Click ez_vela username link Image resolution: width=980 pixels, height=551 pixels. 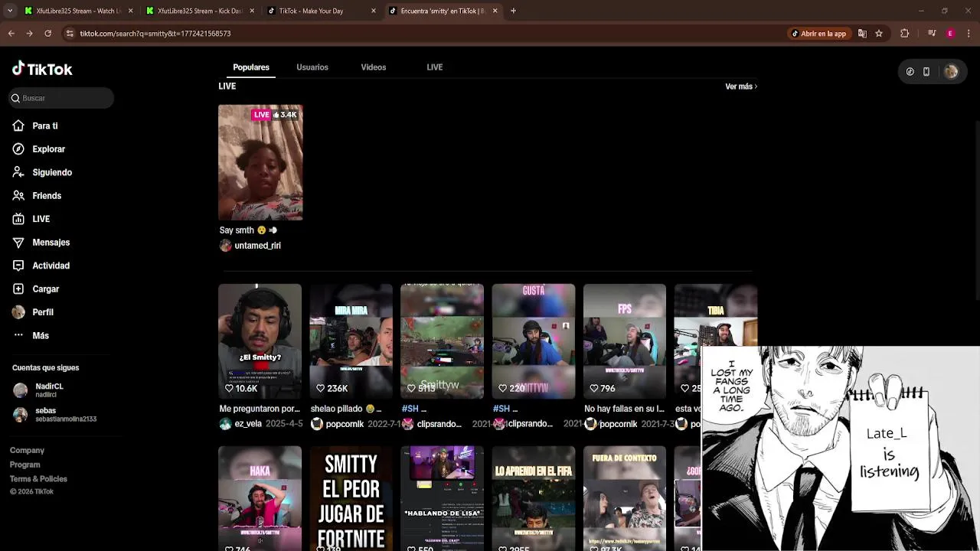click(x=248, y=424)
